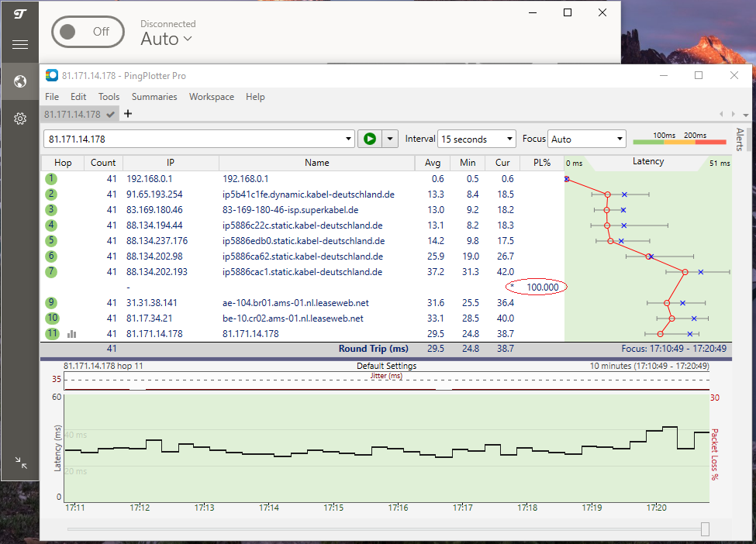Toggle the VPN Off switch on

point(88,32)
